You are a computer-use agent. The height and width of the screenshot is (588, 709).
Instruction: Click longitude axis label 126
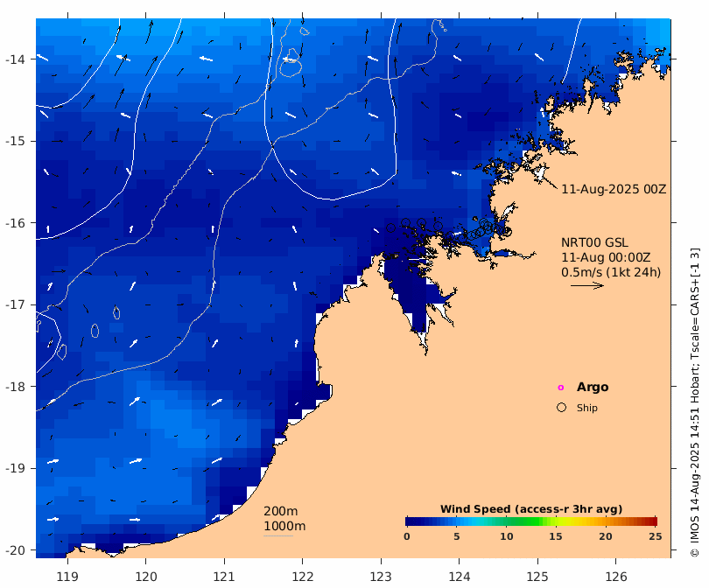616,577
